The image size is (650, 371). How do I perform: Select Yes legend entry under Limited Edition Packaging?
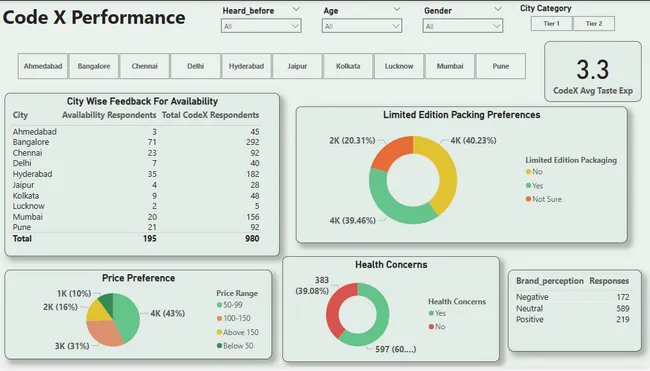534,186
